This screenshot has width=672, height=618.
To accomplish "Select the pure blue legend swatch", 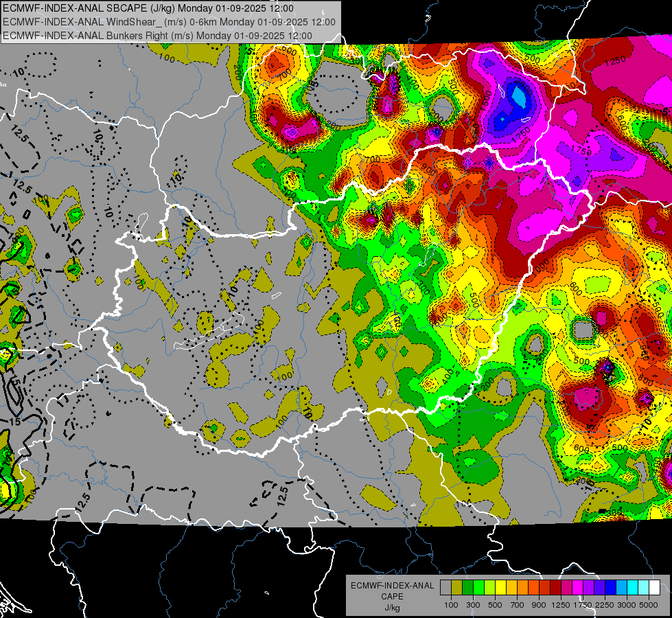I will coord(611,588).
